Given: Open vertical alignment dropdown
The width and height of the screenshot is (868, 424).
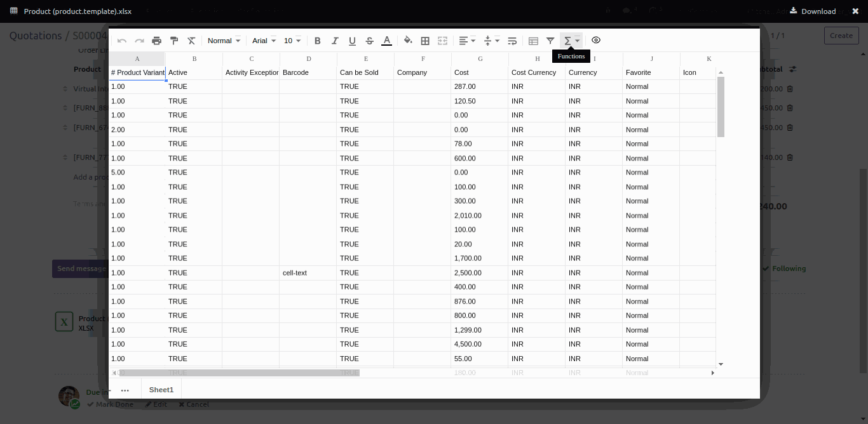Looking at the screenshot, I should 492,41.
